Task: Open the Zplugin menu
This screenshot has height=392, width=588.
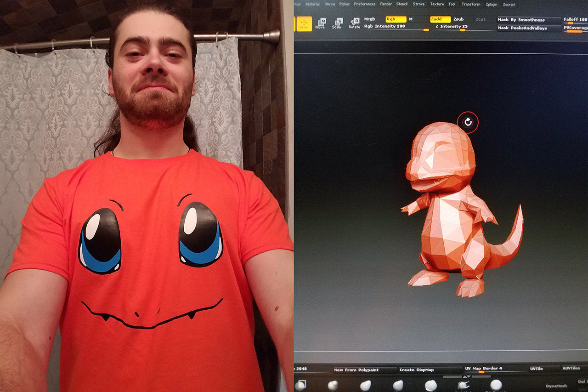Action: [492, 4]
